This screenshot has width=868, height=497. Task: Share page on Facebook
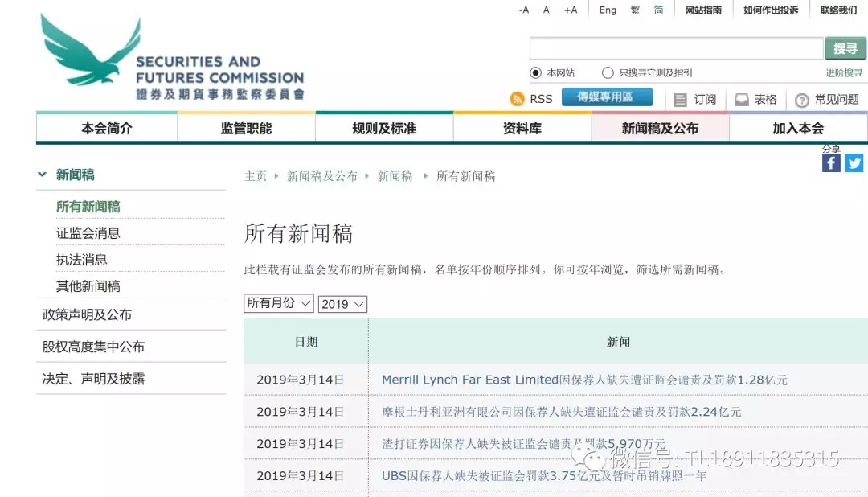point(831,163)
